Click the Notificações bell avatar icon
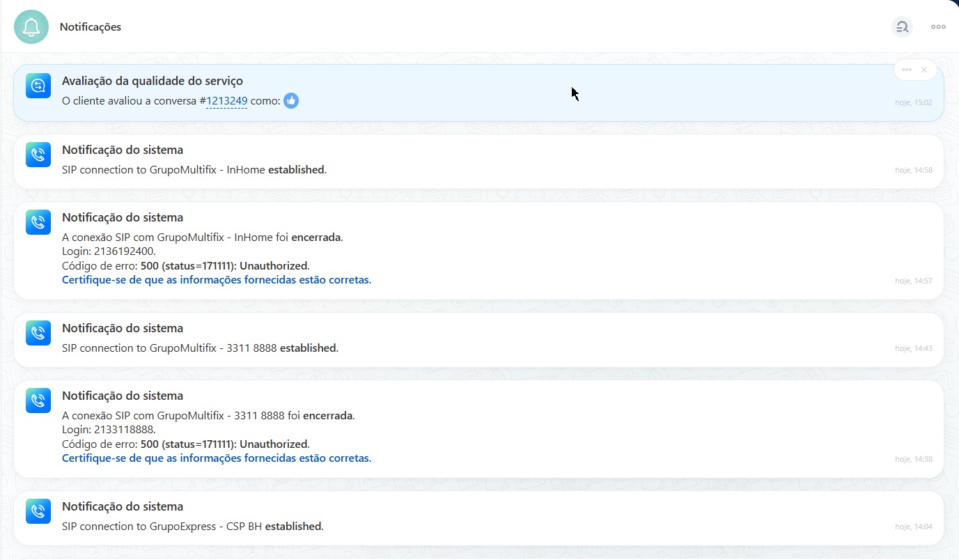Viewport: 959px width, 560px height. tap(31, 26)
